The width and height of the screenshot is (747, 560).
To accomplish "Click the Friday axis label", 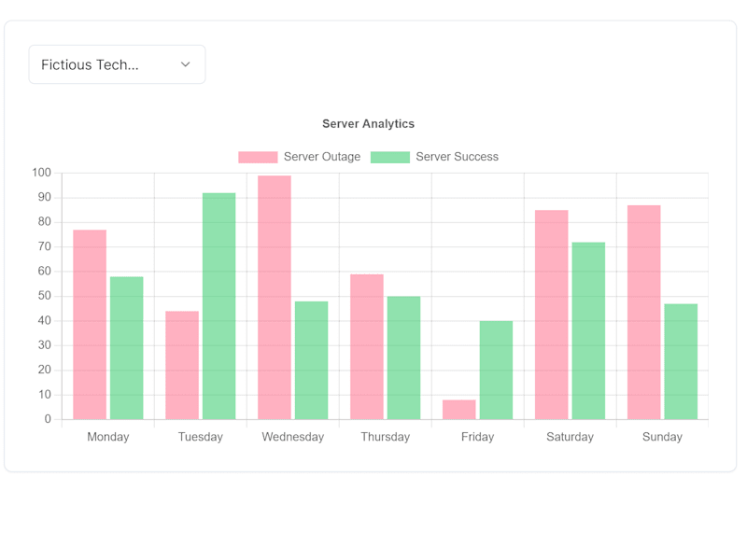I will 478,437.
